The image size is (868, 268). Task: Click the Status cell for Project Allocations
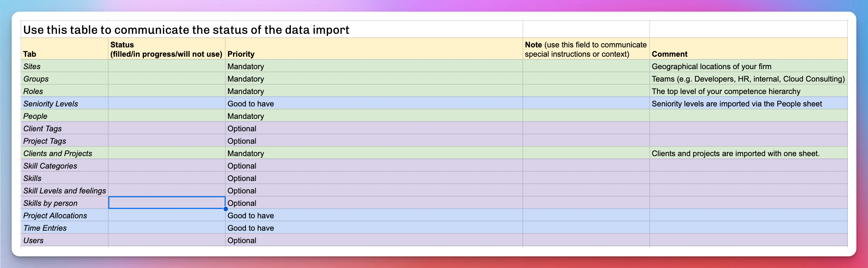coord(166,215)
